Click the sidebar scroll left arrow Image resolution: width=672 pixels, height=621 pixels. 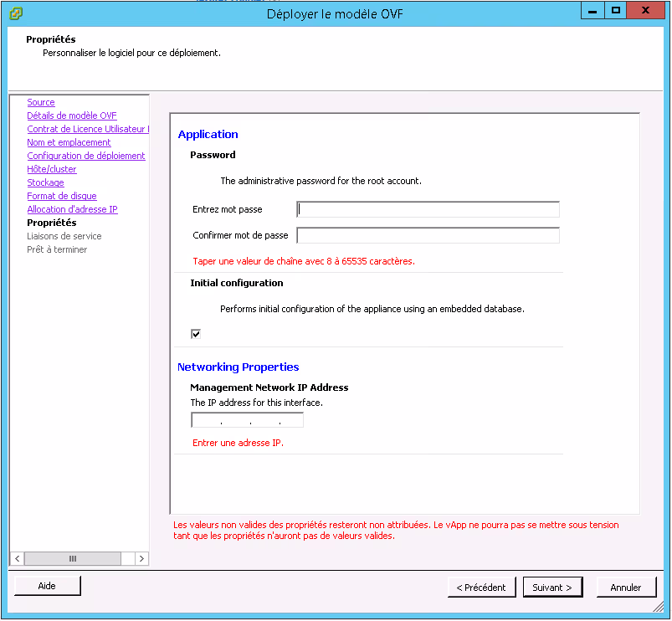[17, 558]
